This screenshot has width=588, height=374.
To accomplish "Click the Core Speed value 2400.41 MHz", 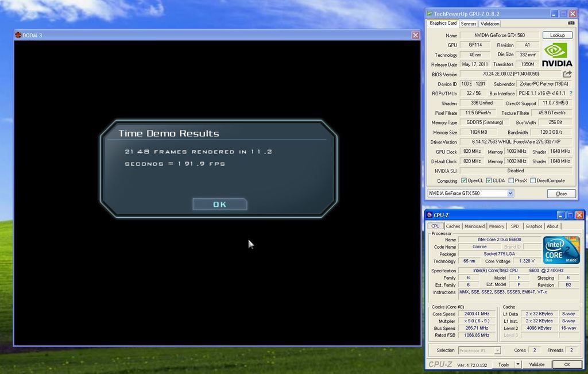I will (x=477, y=314).
